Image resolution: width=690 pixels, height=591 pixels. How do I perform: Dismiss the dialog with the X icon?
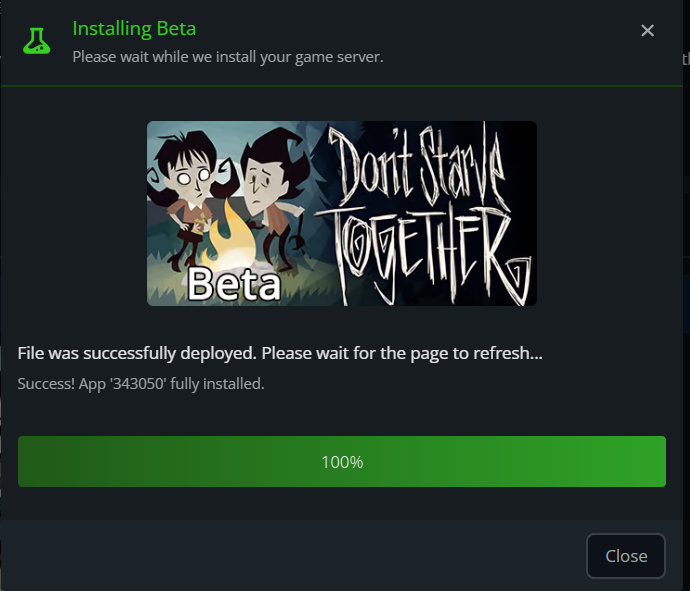pos(647,31)
